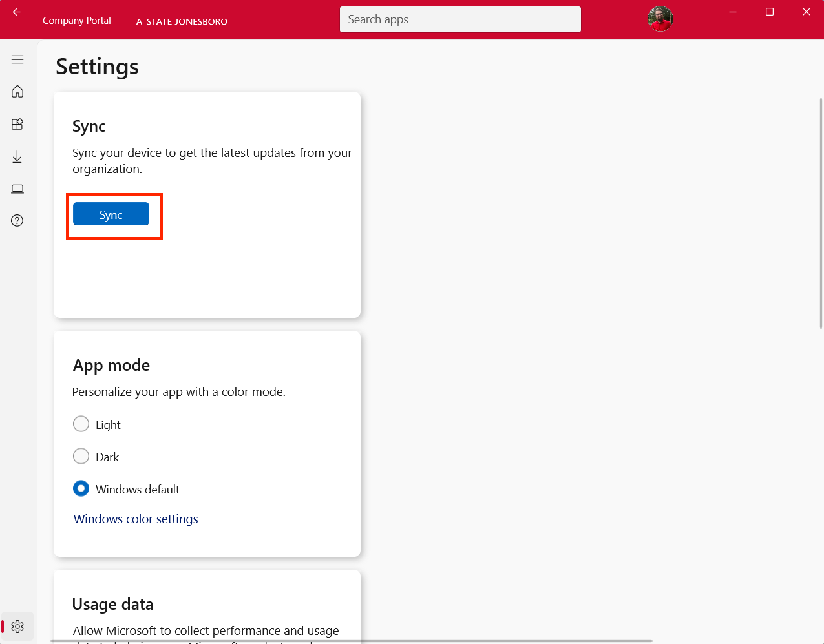Open the hamburger navigation menu

pyautogui.click(x=17, y=59)
